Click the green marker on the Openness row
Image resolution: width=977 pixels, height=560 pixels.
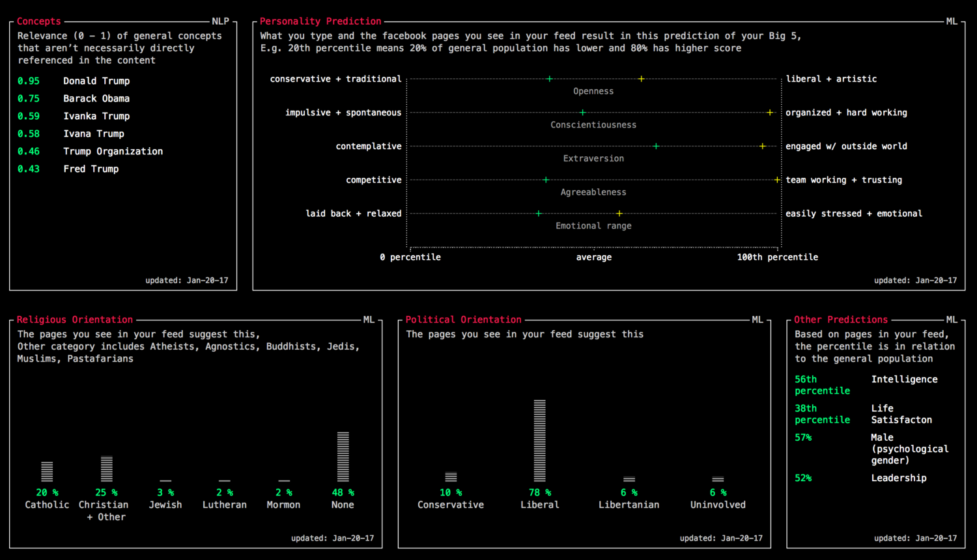[549, 79]
